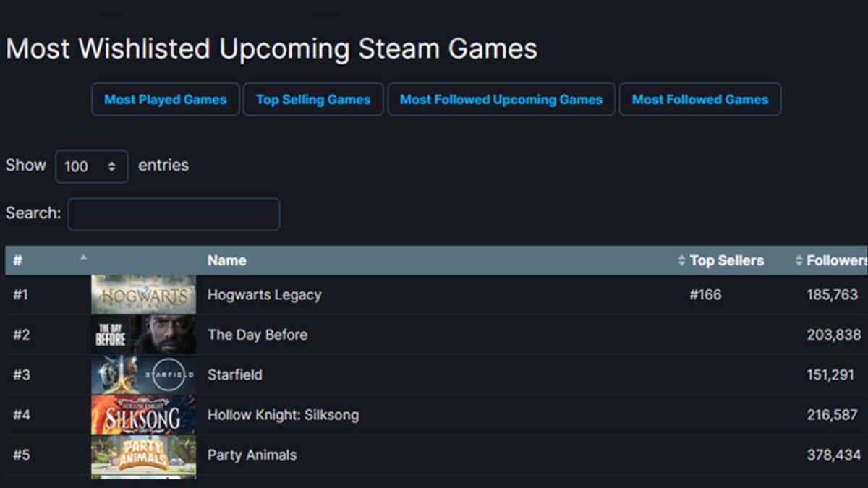
Task: Click the Starfield game thumbnail
Action: tap(142, 374)
